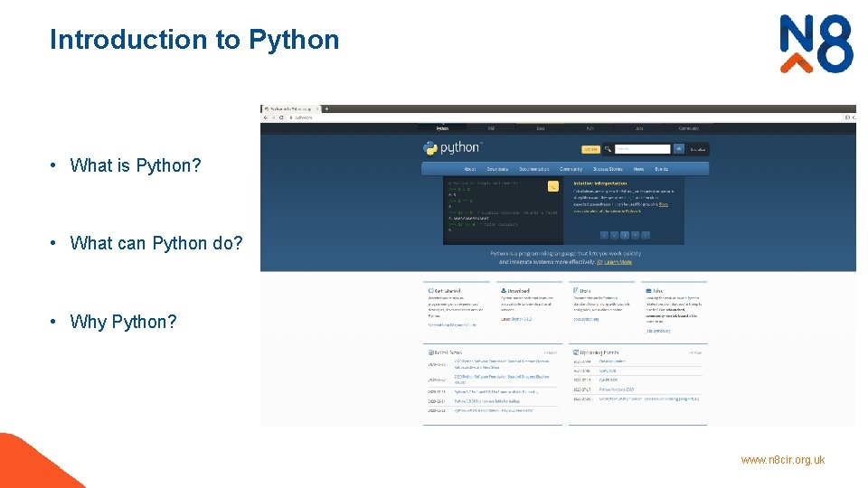Click the 'What is Python?' bullet

(135, 165)
